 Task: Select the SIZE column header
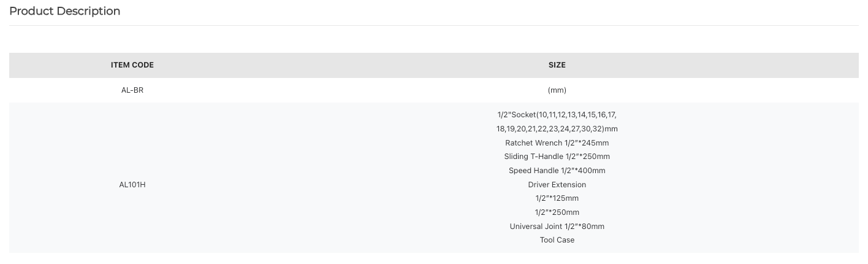[557, 65]
